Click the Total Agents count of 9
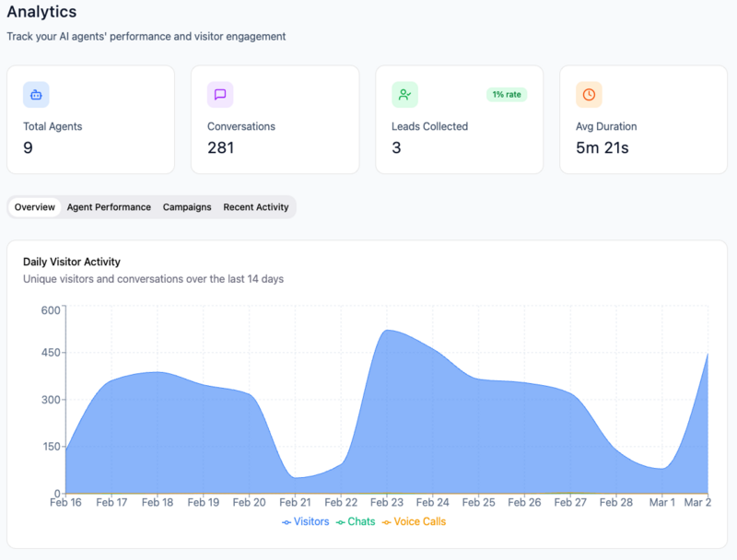 click(28, 147)
